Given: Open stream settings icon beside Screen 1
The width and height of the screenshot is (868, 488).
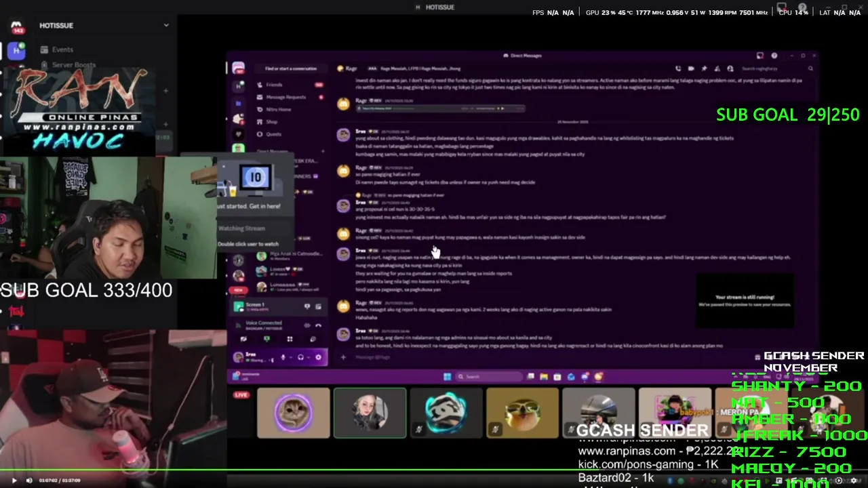Looking at the screenshot, I should pos(318,306).
